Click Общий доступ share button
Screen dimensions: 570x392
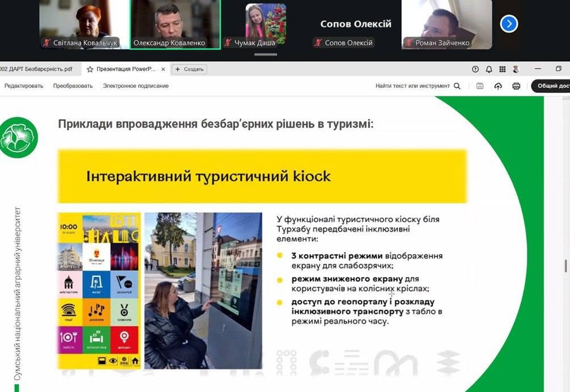550,86
